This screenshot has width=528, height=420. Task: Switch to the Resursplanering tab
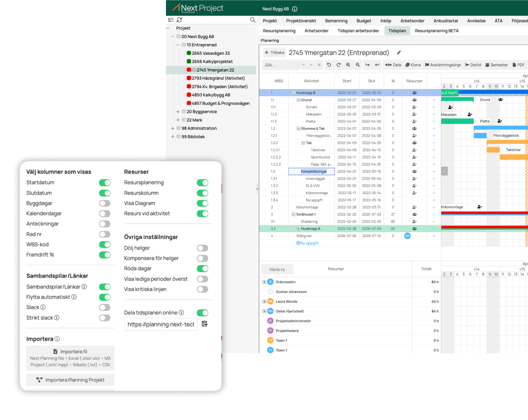click(x=279, y=31)
